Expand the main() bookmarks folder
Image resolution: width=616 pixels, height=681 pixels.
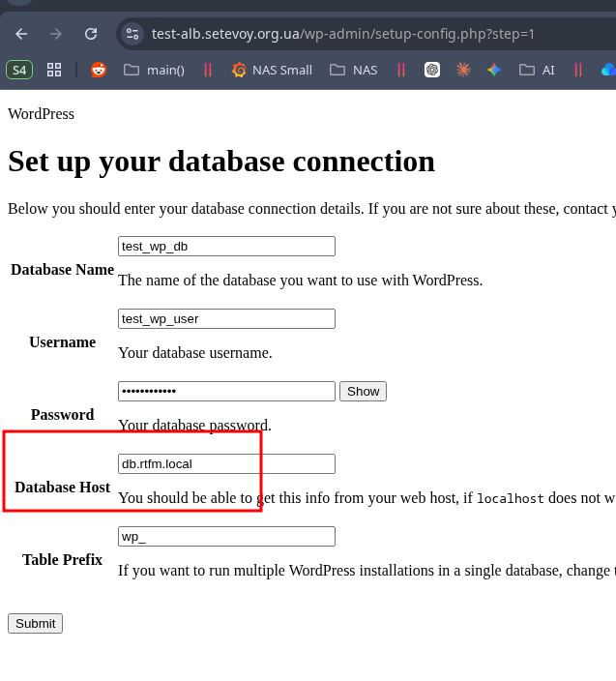click(154, 70)
